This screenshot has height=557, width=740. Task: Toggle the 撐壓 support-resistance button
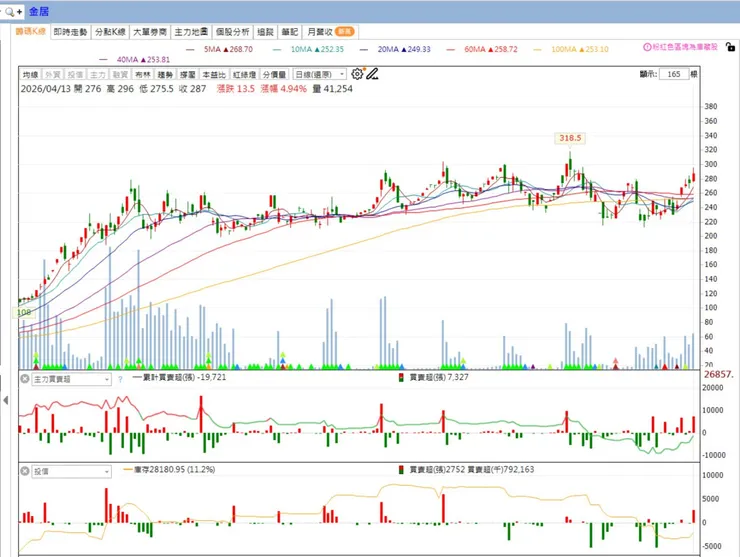[187, 75]
